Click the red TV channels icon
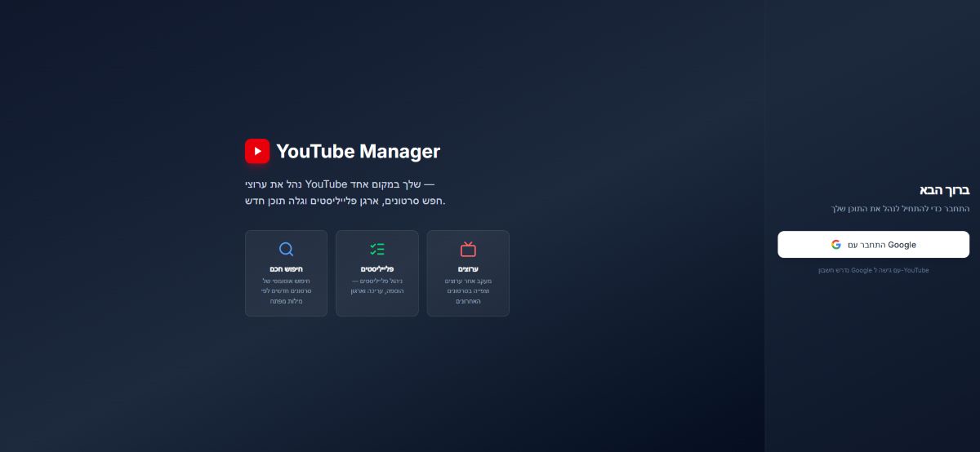 point(468,250)
